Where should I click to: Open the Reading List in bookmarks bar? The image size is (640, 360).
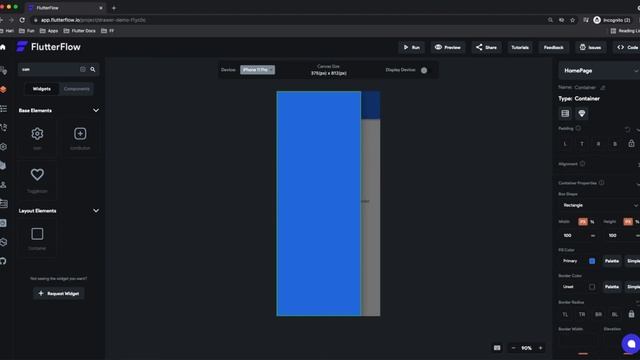point(625,31)
